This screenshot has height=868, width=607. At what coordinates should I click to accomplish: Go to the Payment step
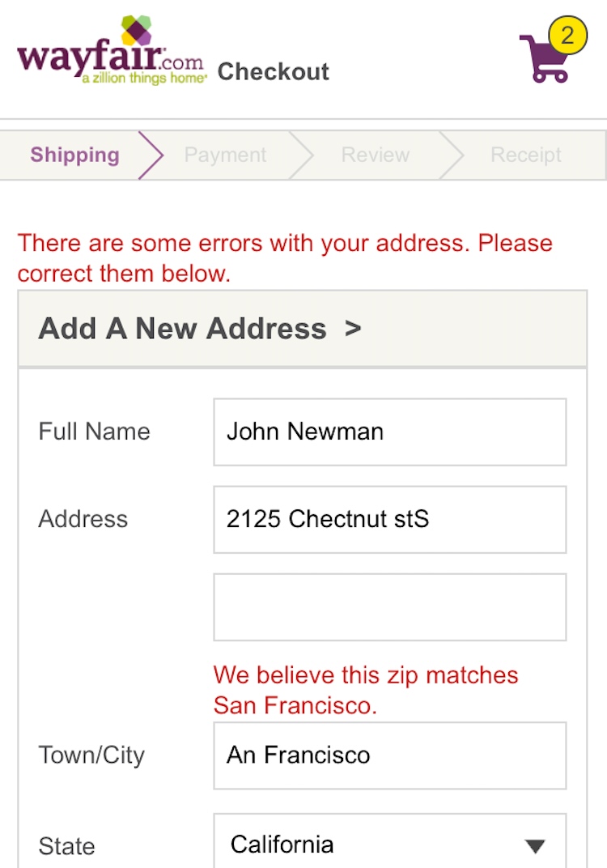225,155
